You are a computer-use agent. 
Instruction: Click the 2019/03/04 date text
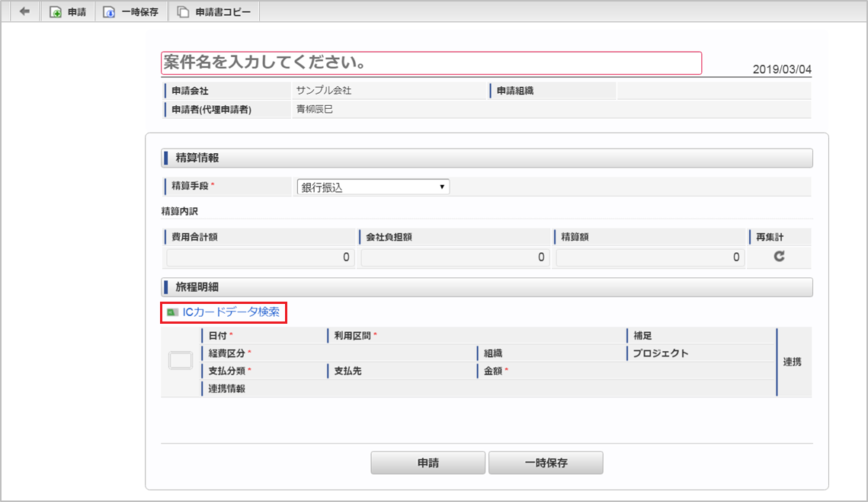tap(782, 69)
